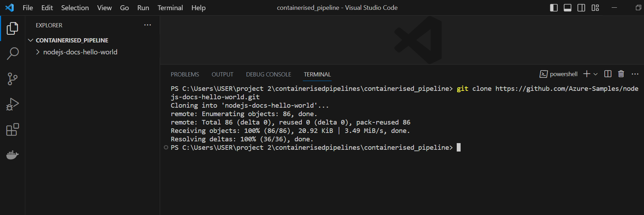Split the terminal panel

point(608,74)
